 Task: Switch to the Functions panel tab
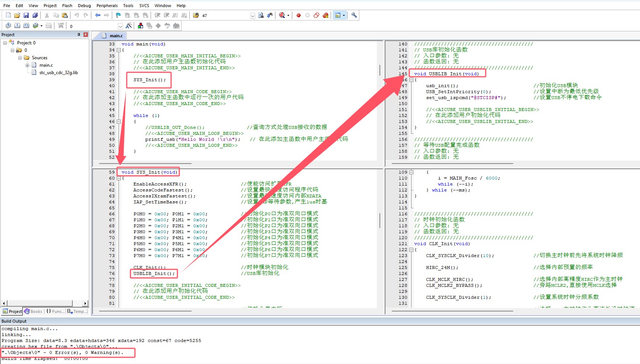pos(55,311)
